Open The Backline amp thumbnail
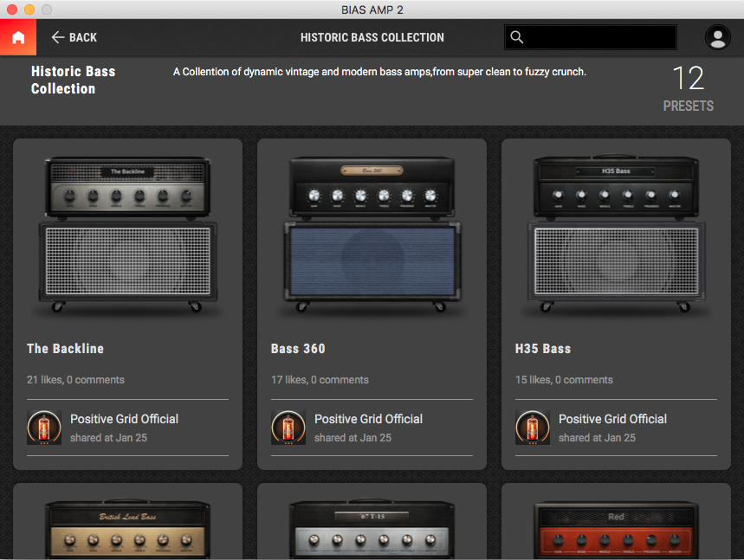 pyautogui.click(x=127, y=235)
